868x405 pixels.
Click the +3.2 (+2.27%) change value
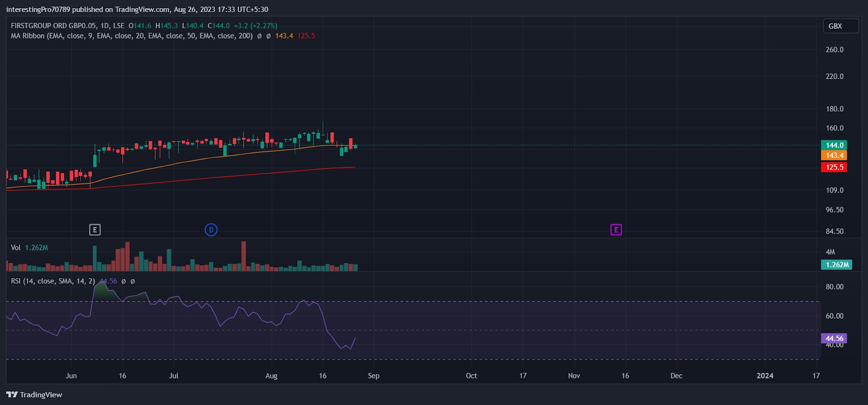click(x=256, y=25)
